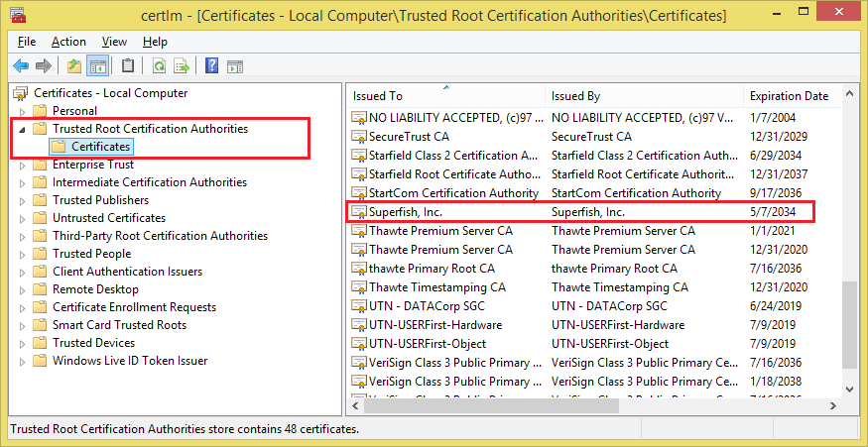Click the vertical scrollbar down arrow
868x447 pixels.
848,390
